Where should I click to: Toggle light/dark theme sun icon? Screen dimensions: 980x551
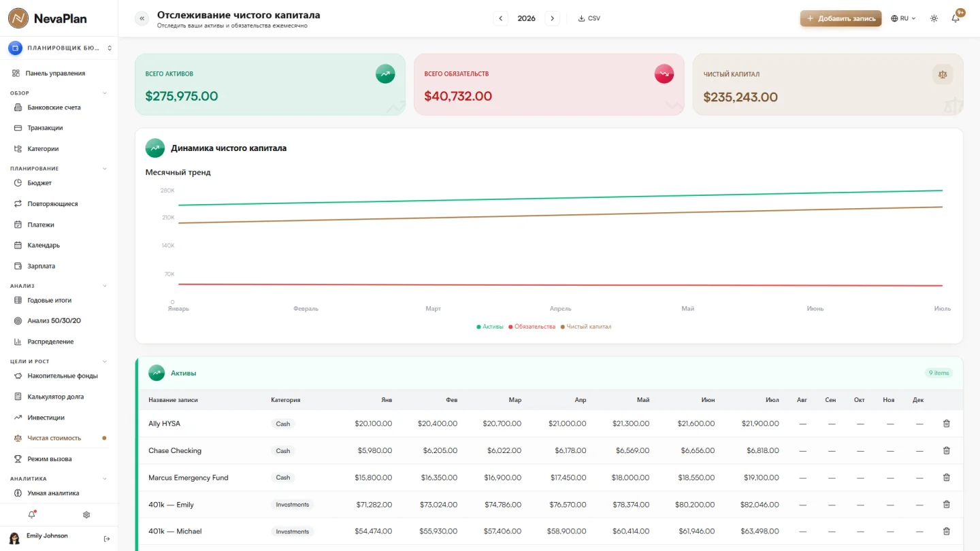coord(934,18)
